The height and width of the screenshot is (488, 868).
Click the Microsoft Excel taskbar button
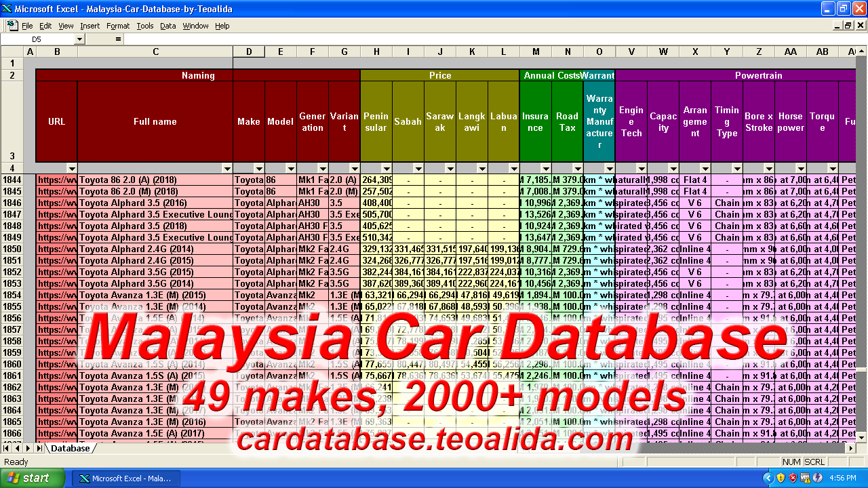(x=125, y=478)
